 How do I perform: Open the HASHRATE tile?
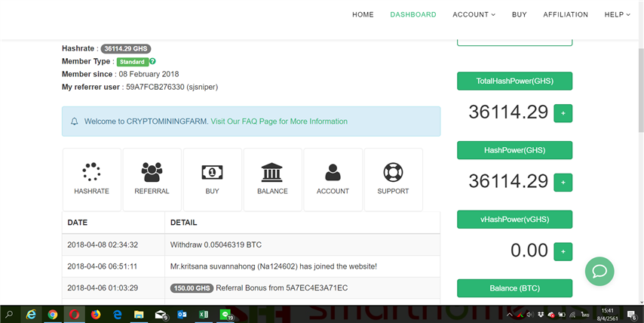[x=91, y=180]
